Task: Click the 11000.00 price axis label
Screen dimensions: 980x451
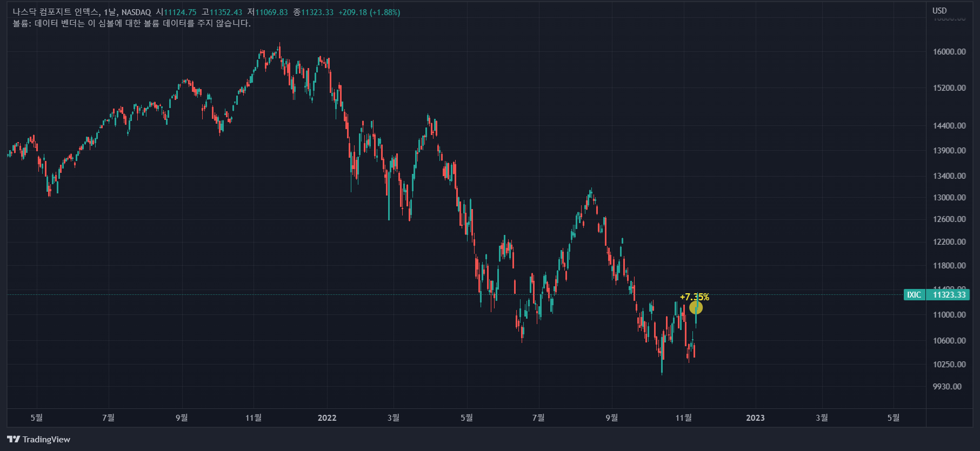Action: (949, 315)
